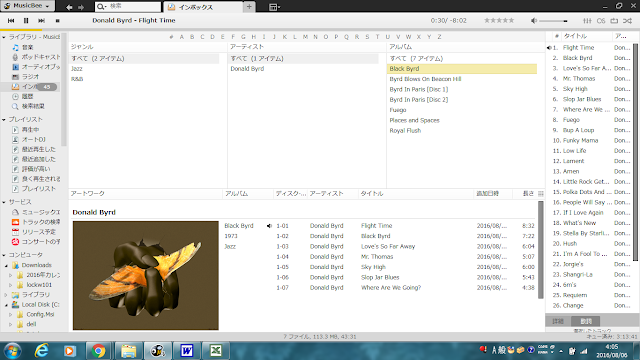The height and width of the screenshot is (360, 640).
Task: Collapse the Downloads folder node
Action: click(7, 266)
